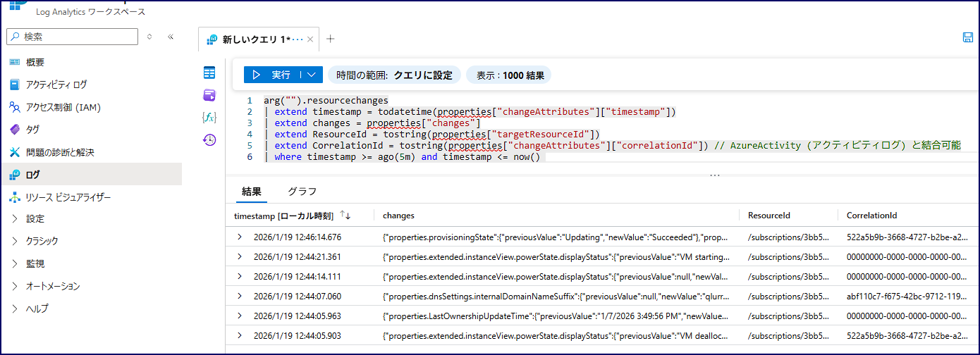Select the 結果 tab

pos(252,191)
